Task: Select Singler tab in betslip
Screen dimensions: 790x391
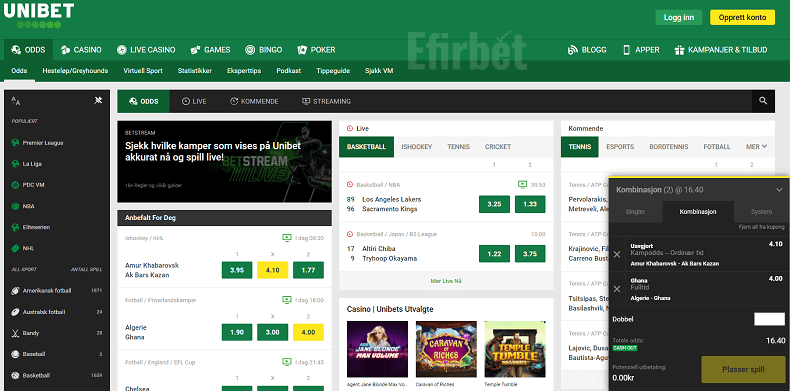Action: click(635, 212)
